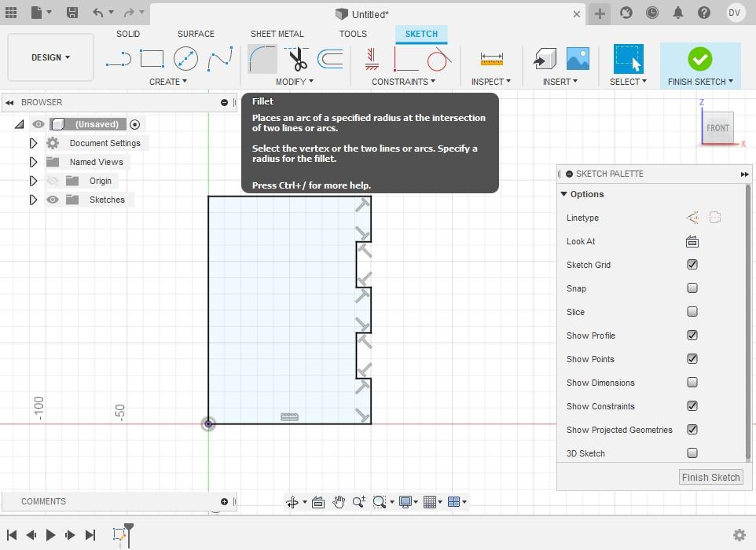Toggle visibility eye of Origin folder
The height and width of the screenshot is (550, 756).
(53, 181)
